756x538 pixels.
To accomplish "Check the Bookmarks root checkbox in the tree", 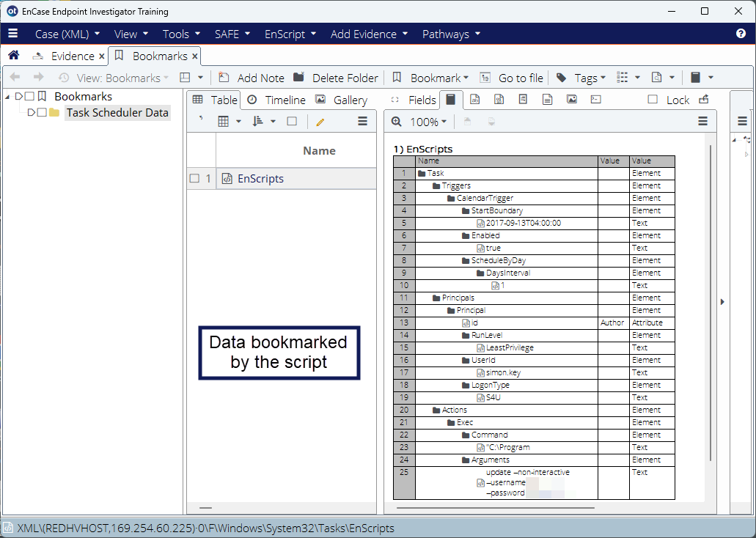I will pyautogui.click(x=29, y=97).
